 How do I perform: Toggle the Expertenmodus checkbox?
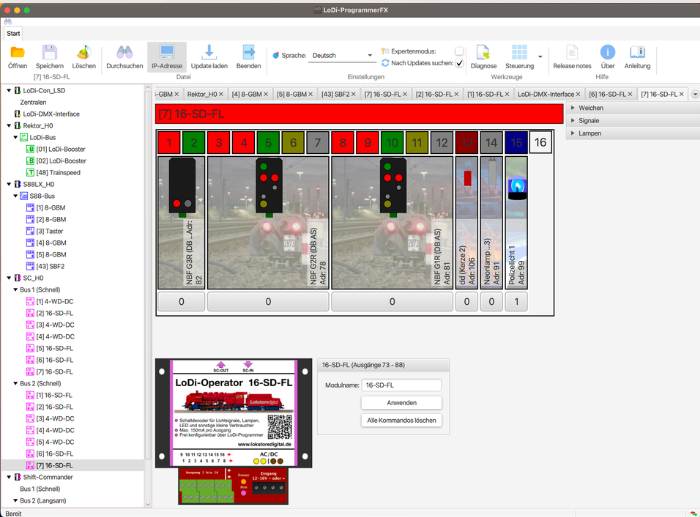click(x=459, y=50)
